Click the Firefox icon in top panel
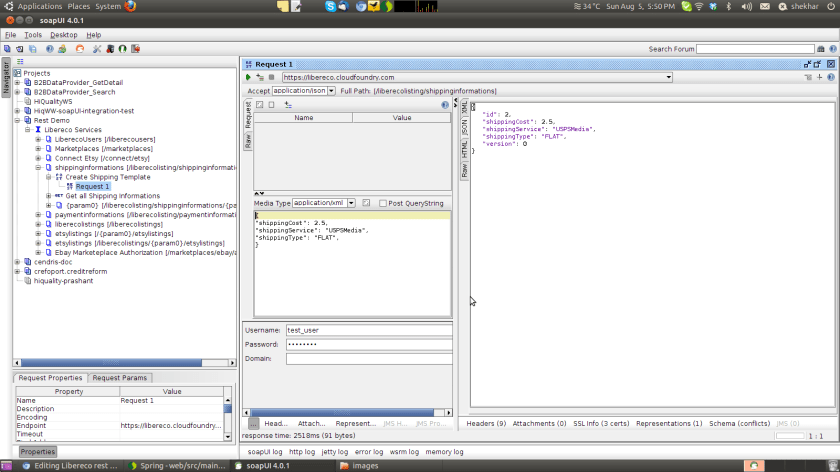Screen dimensions: 840x472 (x=130, y=6)
